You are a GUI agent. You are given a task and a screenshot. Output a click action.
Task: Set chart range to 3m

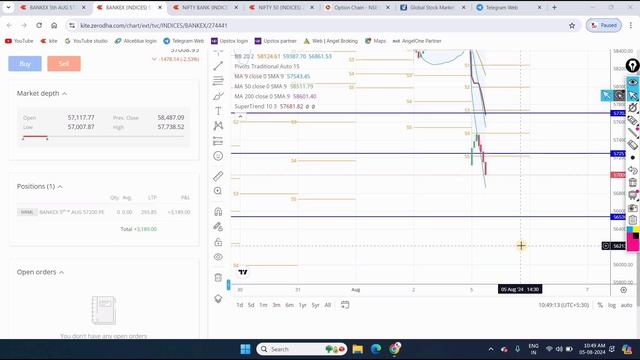click(276, 305)
